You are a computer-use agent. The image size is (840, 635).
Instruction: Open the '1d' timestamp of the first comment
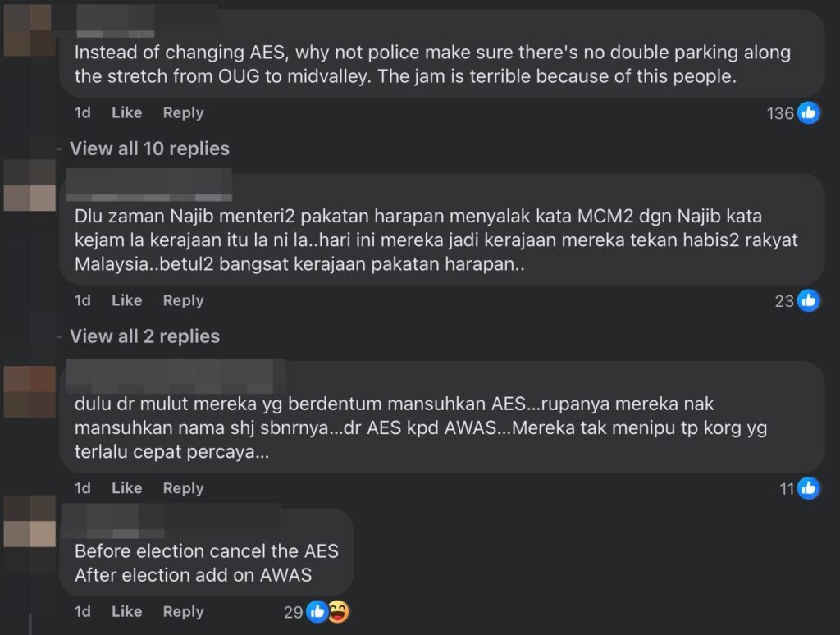(x=82, y=112)
